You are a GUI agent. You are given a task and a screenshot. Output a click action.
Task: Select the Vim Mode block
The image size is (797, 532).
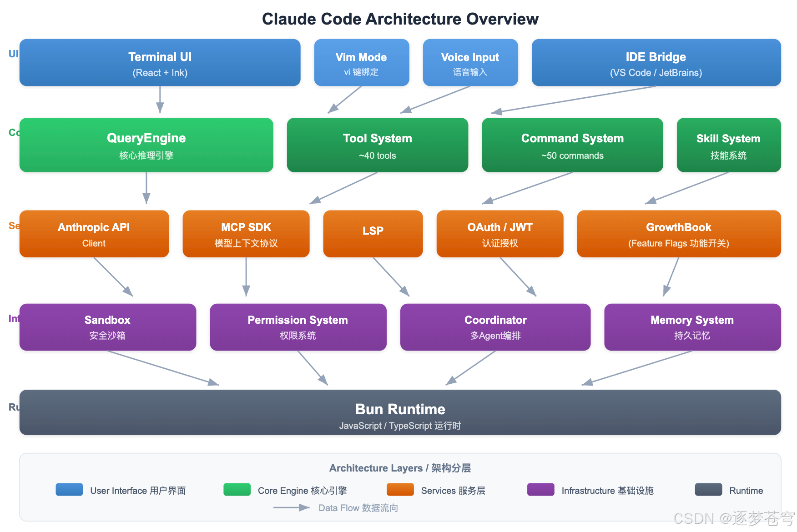[362, 63]
